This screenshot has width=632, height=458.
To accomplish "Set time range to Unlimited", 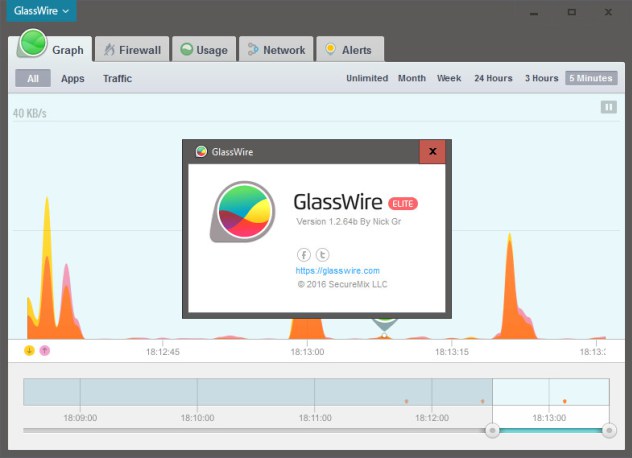I will (367, 78).
